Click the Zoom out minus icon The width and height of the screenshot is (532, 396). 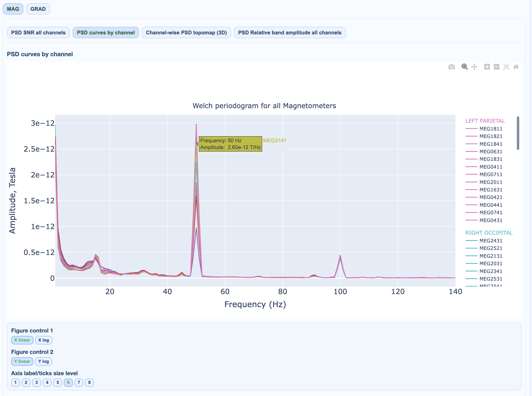[x=496, y=67]
